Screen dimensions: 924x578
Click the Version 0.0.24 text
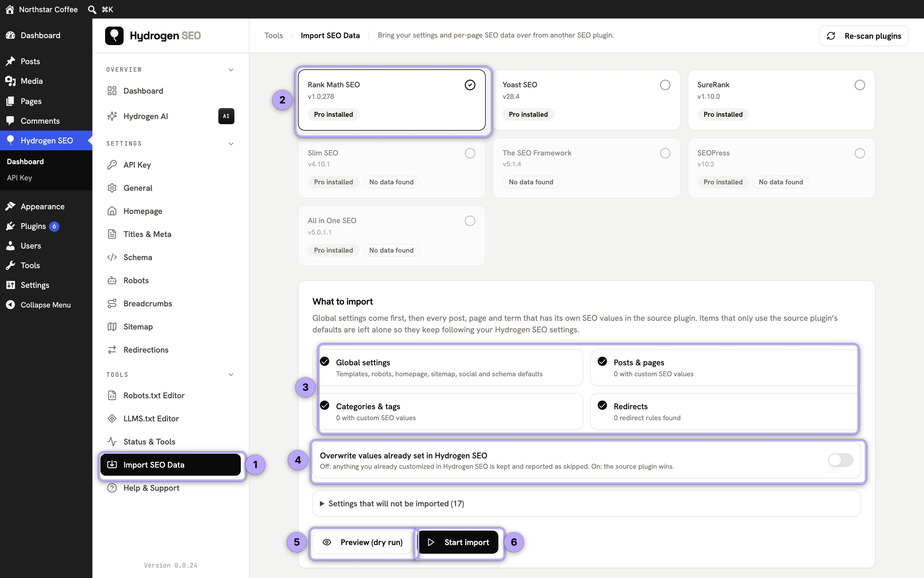171,565
